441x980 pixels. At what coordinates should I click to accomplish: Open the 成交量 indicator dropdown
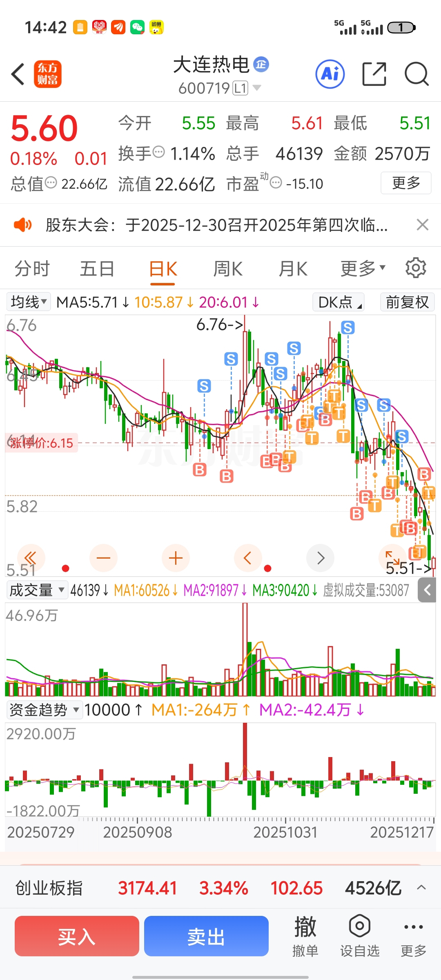click(37, 590)
